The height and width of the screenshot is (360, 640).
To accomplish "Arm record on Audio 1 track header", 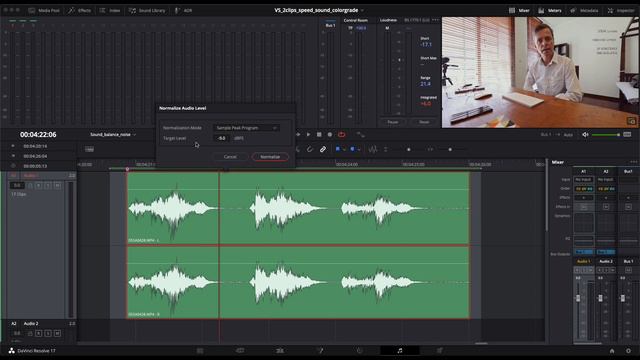I will click(38, 185).
